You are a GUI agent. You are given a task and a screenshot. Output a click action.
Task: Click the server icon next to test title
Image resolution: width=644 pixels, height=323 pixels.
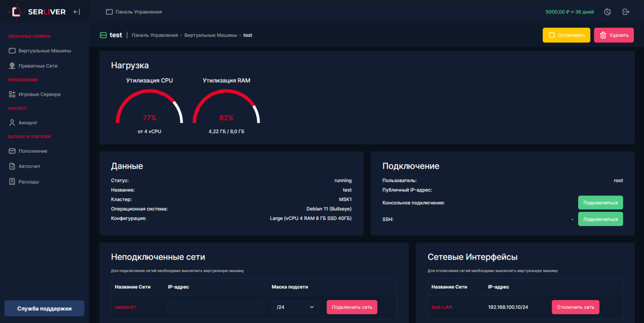point(103,35)
